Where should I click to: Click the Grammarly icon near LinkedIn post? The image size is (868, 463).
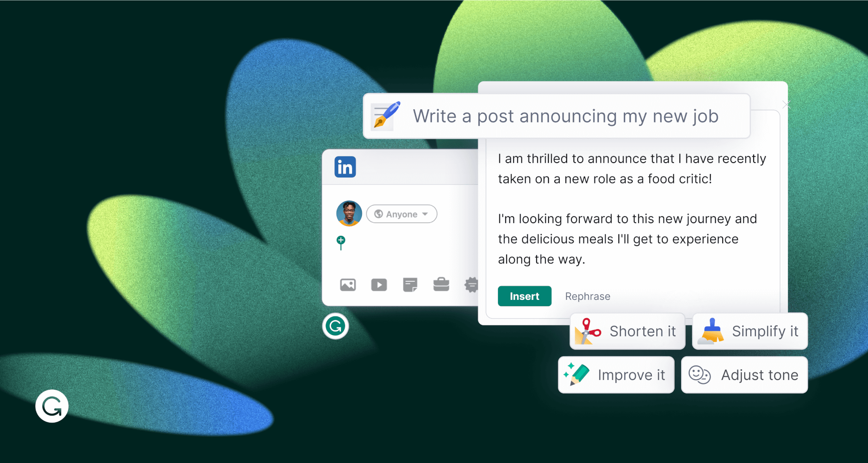click(336, 326)
